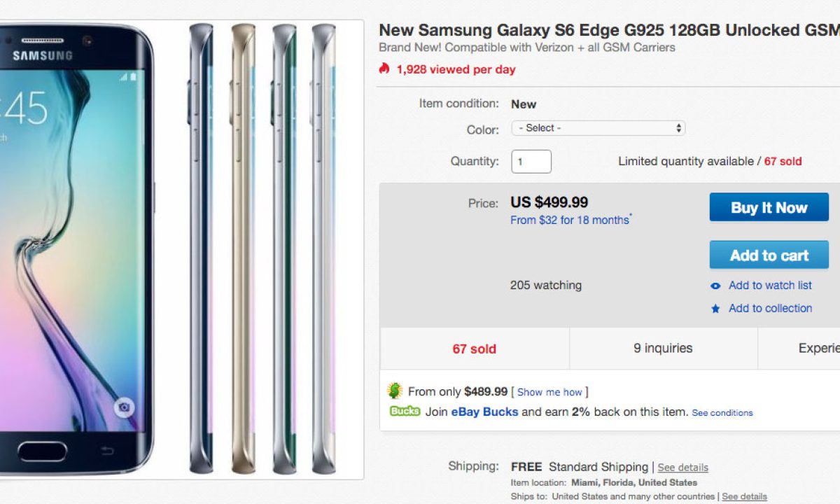This screenshot has width=840, height=504.
Task: Select the 9 inquiries tab
Action: coord(663,348)
